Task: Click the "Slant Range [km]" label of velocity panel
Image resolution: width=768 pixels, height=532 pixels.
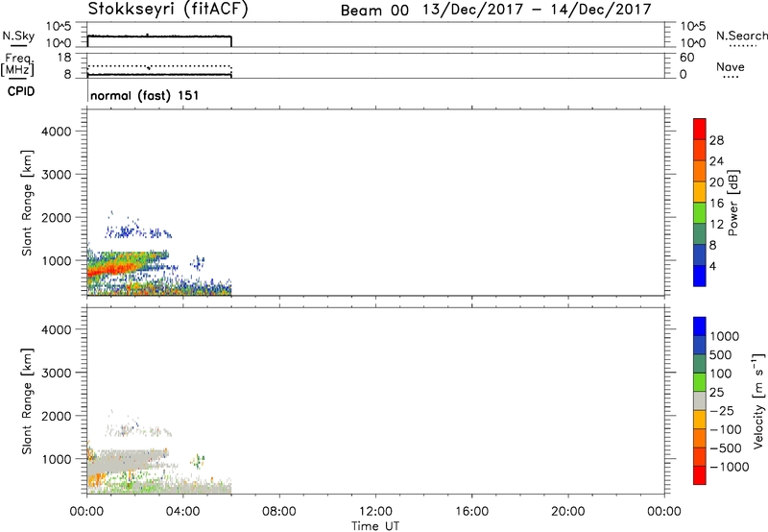Action: click(26, 401)
